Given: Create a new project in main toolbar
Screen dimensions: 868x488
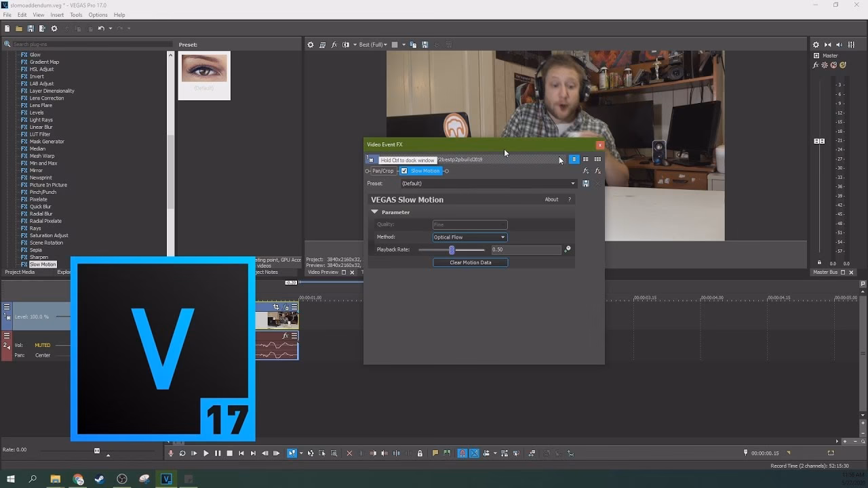Looking at the screenshot, I should pos(7,28).
